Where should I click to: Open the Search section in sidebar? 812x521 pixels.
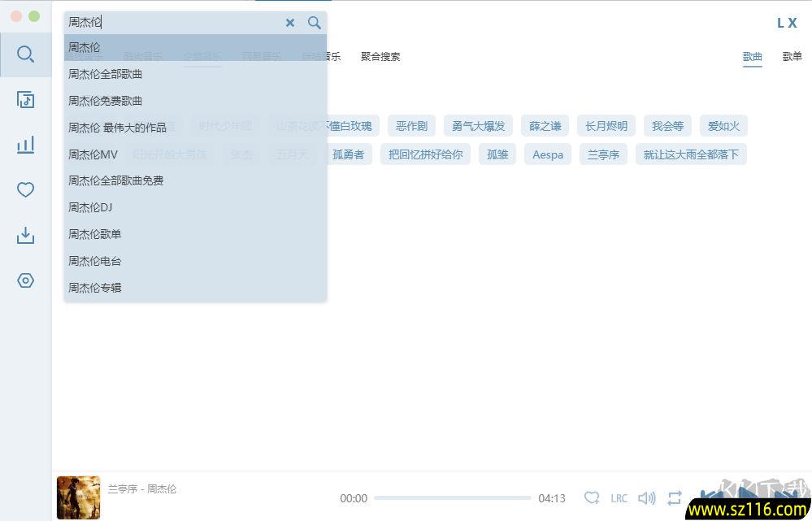(x=25, y=54)
